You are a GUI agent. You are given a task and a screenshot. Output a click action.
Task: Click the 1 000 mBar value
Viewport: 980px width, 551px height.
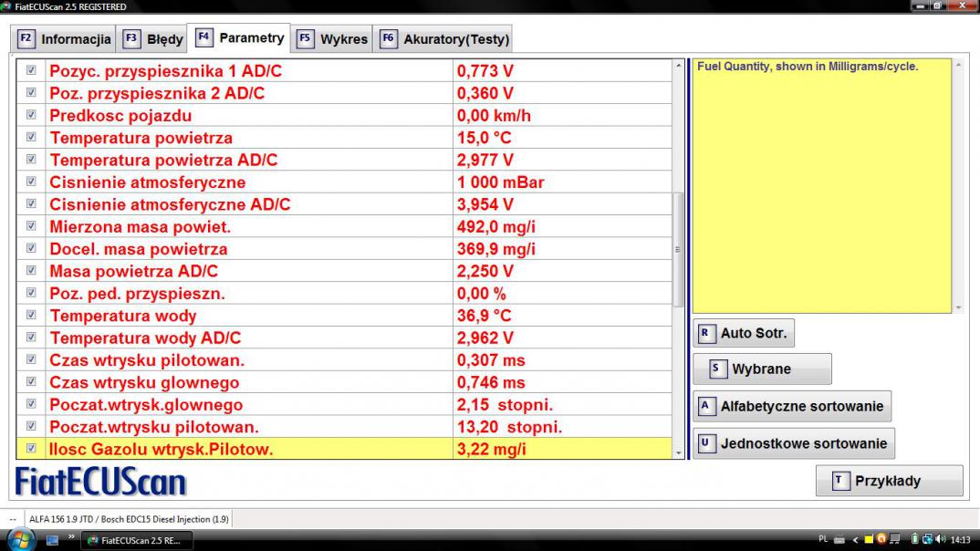tap(501, 182)
